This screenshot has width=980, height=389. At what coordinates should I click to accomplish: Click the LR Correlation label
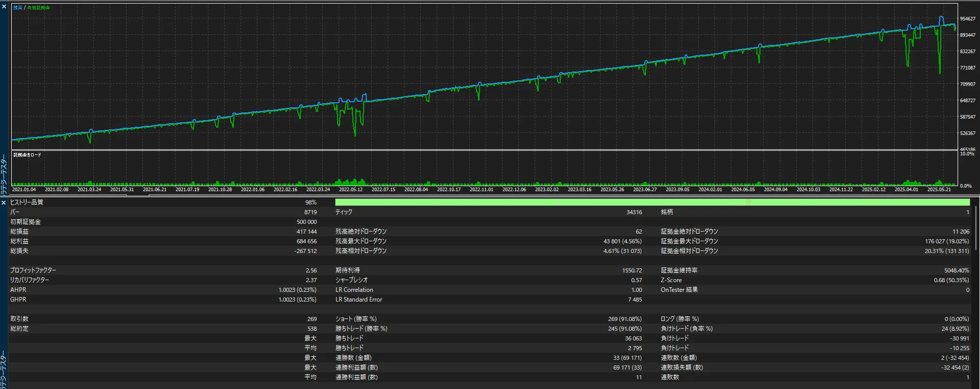354,290
